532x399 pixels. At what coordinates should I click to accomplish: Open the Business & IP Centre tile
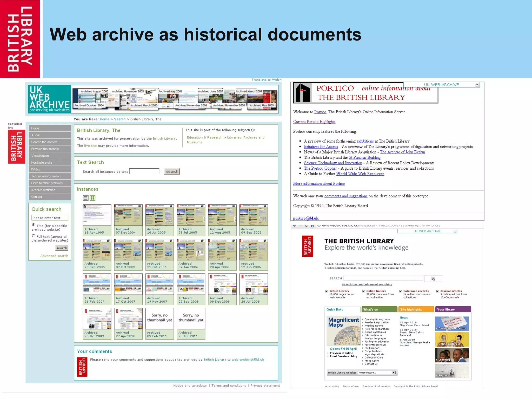tap(452, 323)
